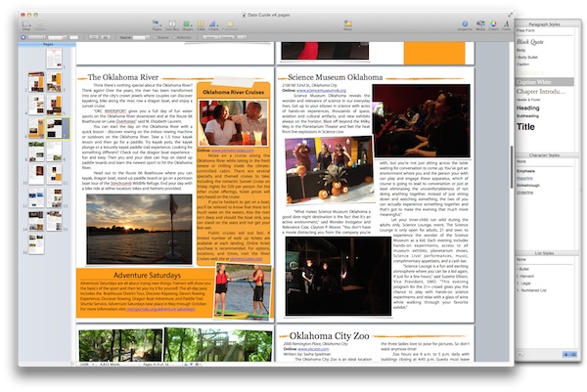Click the status bar gear action menu
587x392 pixels.
pos(198,364)
